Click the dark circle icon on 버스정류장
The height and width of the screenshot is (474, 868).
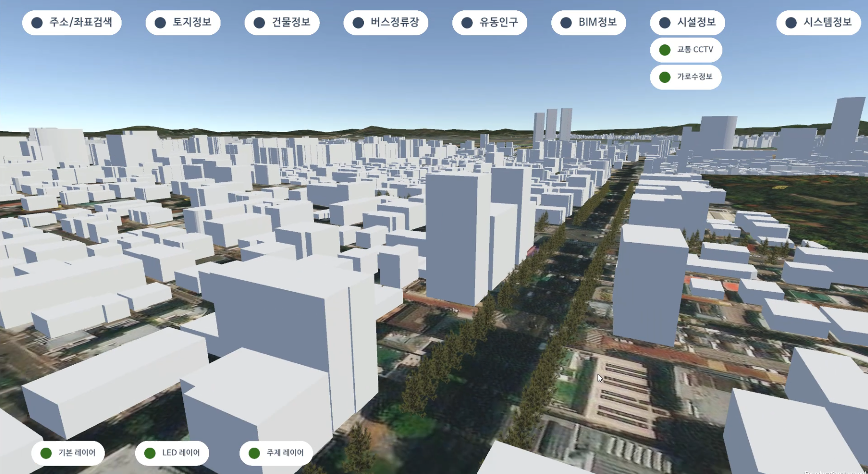358,23
